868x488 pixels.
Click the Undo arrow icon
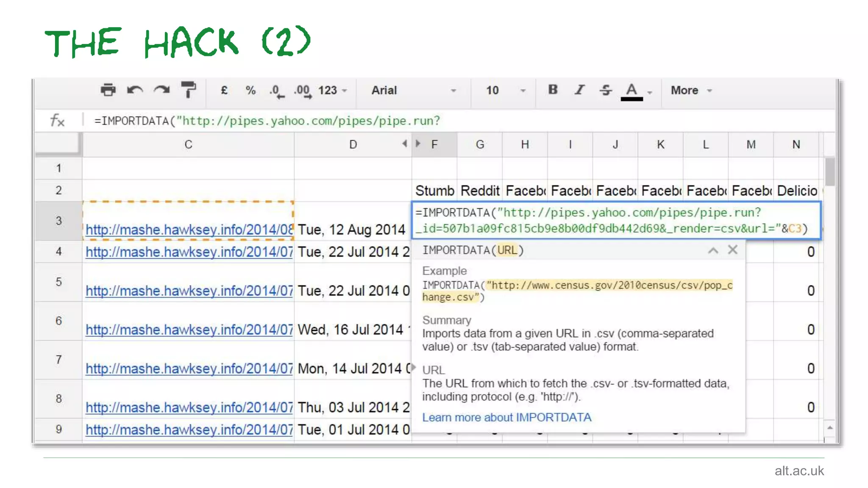point(135,90)
